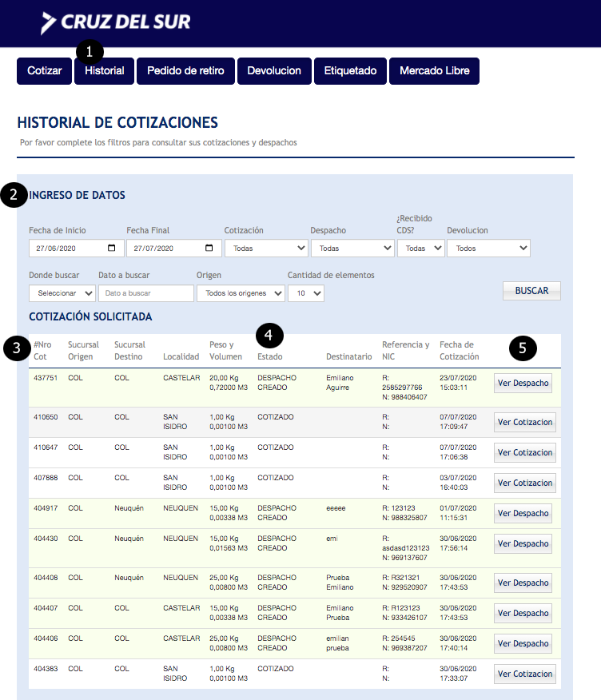Select the Mercado Libre tab

point(434,71)
